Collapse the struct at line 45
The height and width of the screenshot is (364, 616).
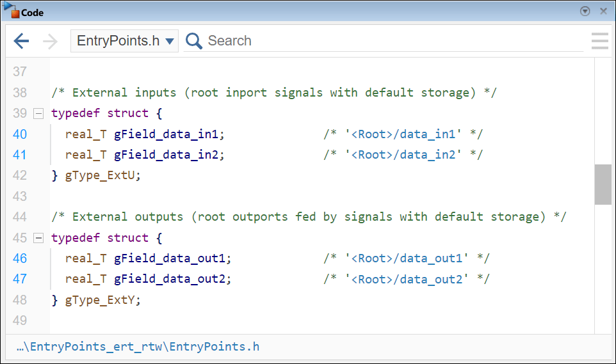coord(38,238)
